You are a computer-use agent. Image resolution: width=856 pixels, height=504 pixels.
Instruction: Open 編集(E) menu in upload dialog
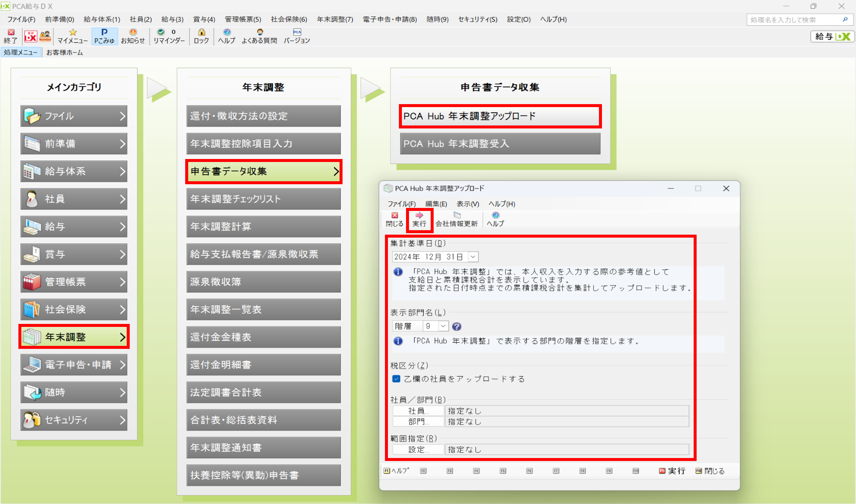tap(436, 204)
